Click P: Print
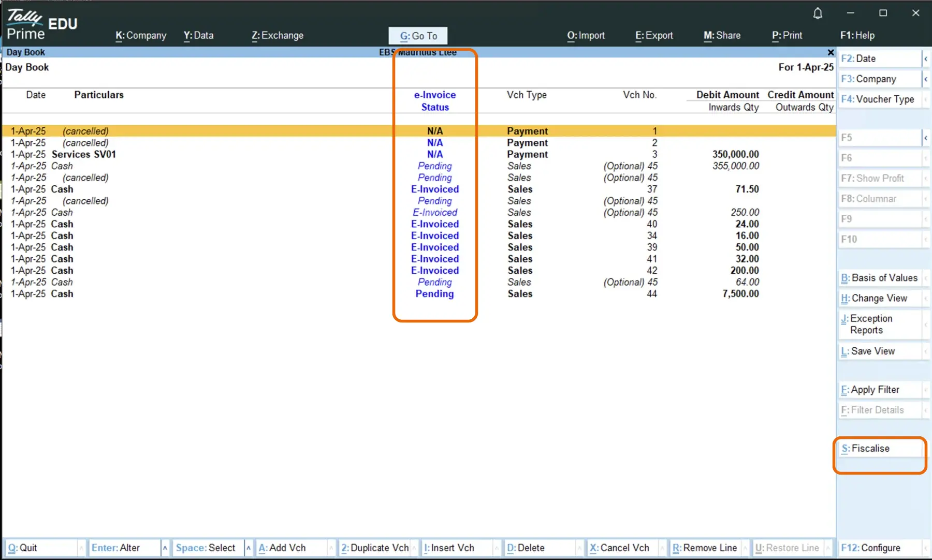The height and width of the screenshot is (560, 932). click(787, 35)
